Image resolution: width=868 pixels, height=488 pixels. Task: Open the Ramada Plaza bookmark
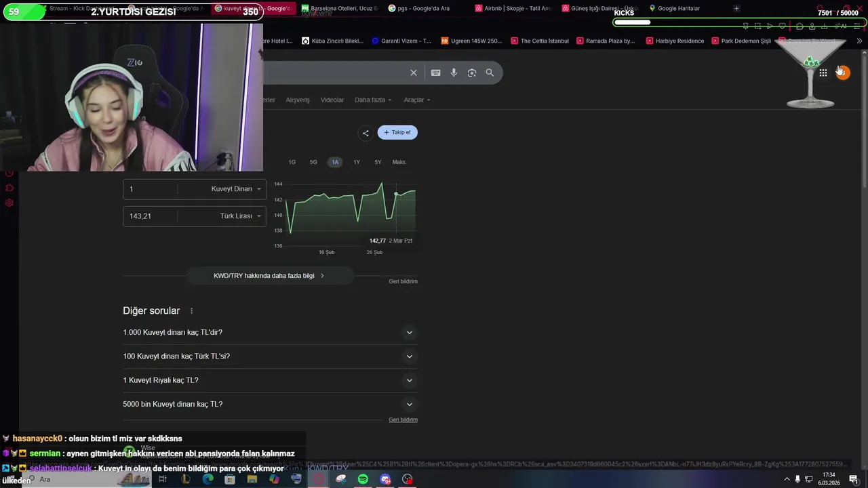coord(606,41)
